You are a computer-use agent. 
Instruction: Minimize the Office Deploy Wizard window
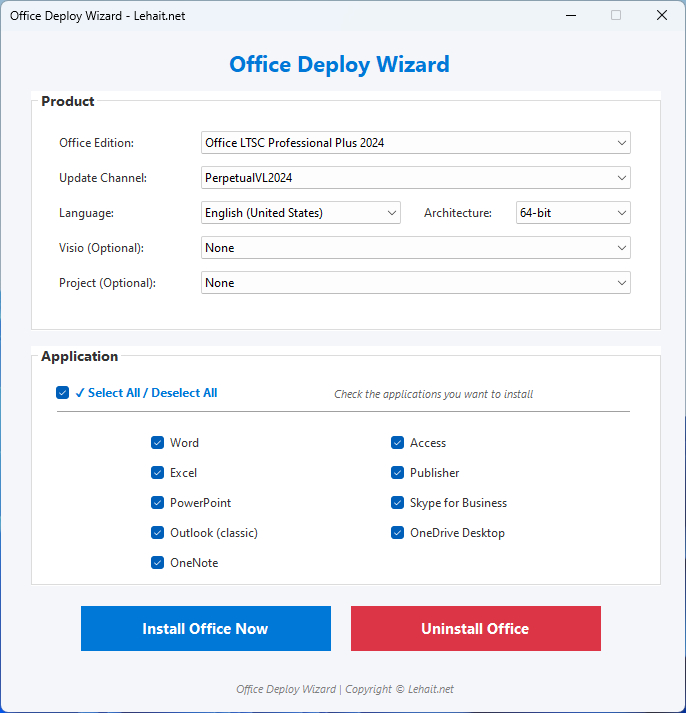tap(571, 15)
